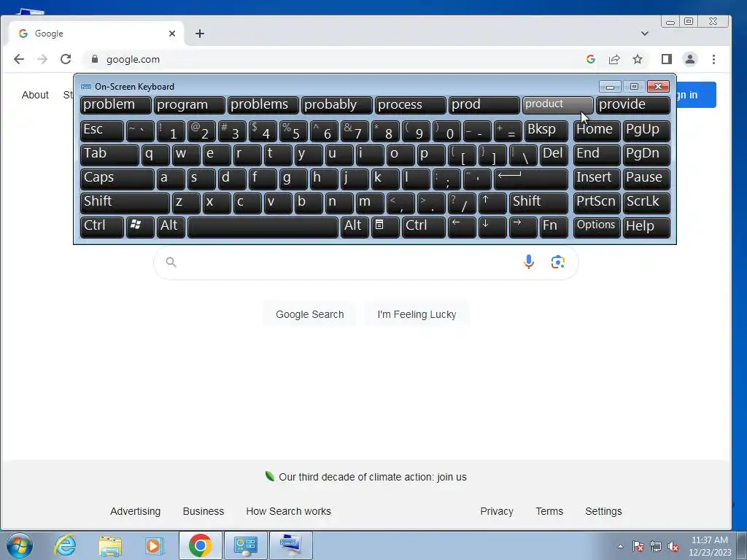Viewport: 747px width, 560px height.
Task: Open Windows Media Player from taskbar
Action: [x=154, y=545]
